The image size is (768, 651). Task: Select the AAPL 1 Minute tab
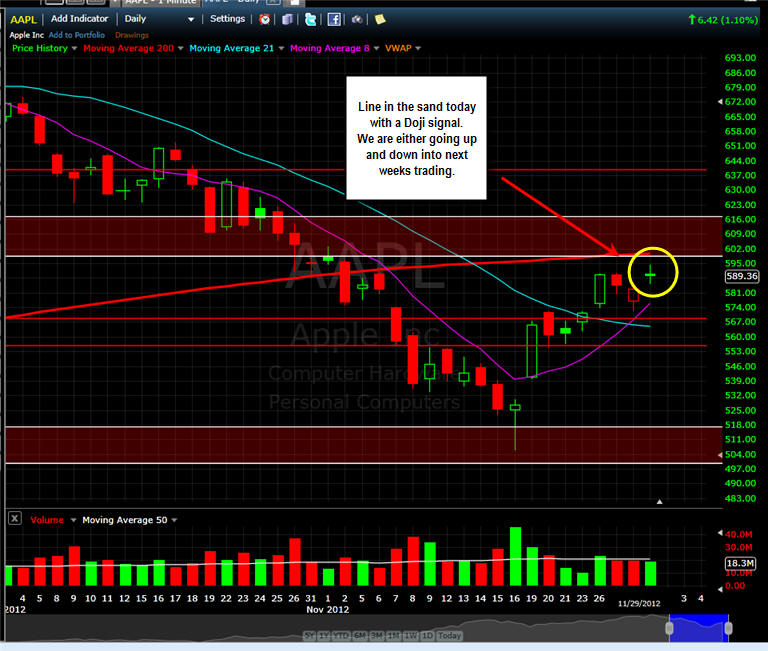160,2
